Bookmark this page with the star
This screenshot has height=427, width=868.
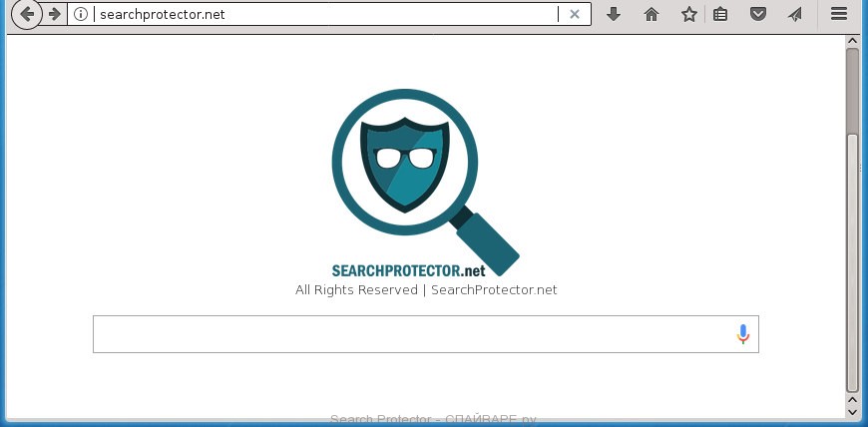[689, 14]
